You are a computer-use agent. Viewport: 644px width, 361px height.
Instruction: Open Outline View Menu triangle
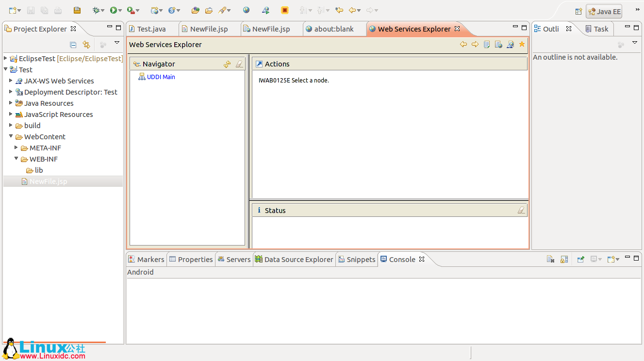[635, 43]
